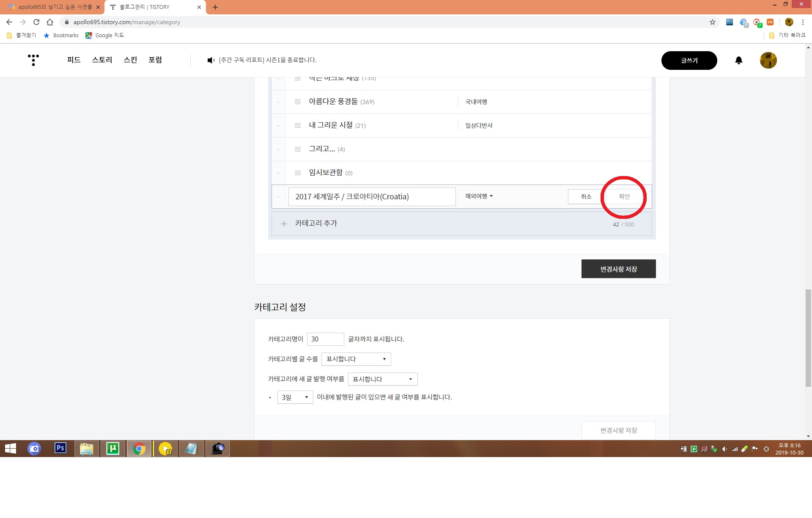Click the megaphone notice icon
The height and width of the screenshot is (518, 812).
click(211, 60)
